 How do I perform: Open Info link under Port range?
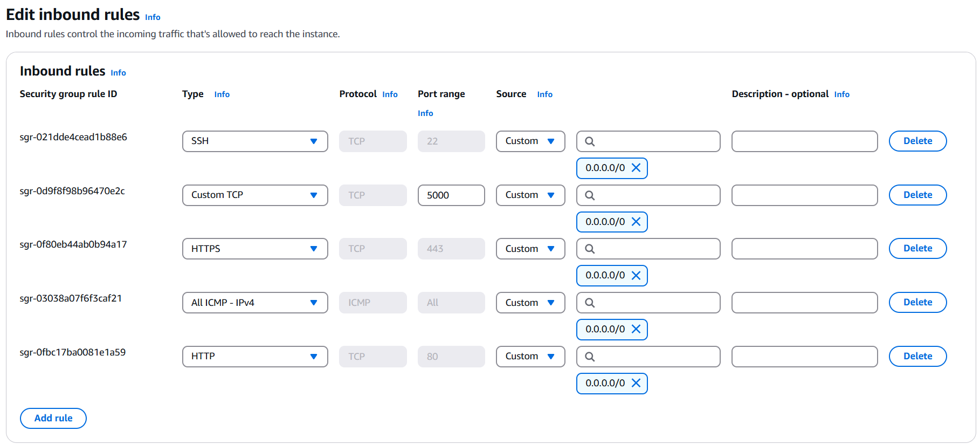pos(425,113)
